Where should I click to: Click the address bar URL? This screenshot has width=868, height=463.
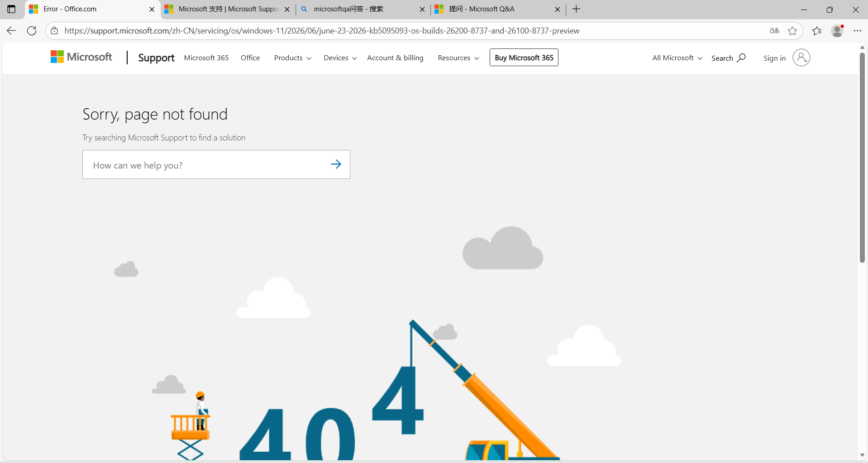[x=322, y=31]
